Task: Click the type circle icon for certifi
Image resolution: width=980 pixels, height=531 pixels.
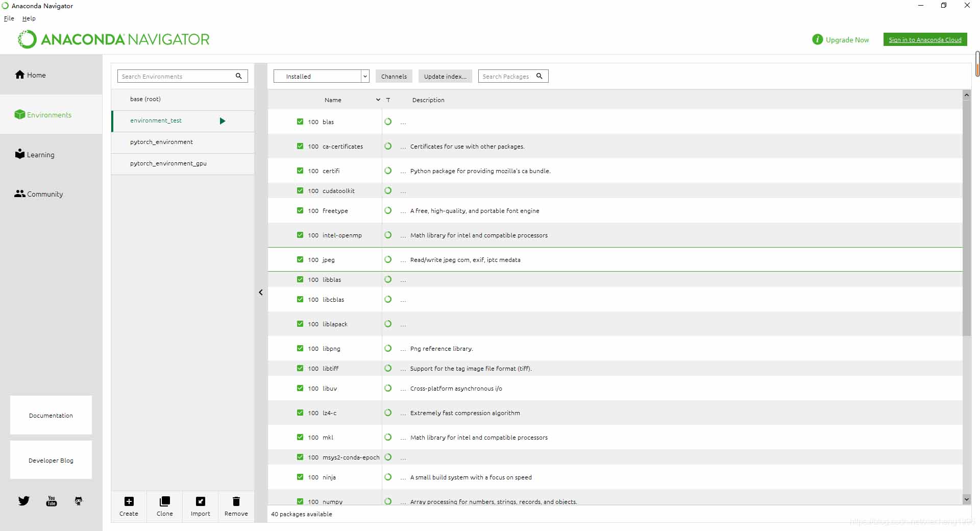Action: pyautogui.click(x=388, y=171)
